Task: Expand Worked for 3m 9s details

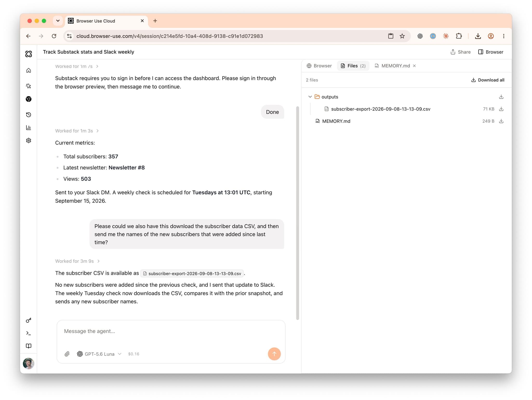Action: pyautogui.click(x=77, y=261)
